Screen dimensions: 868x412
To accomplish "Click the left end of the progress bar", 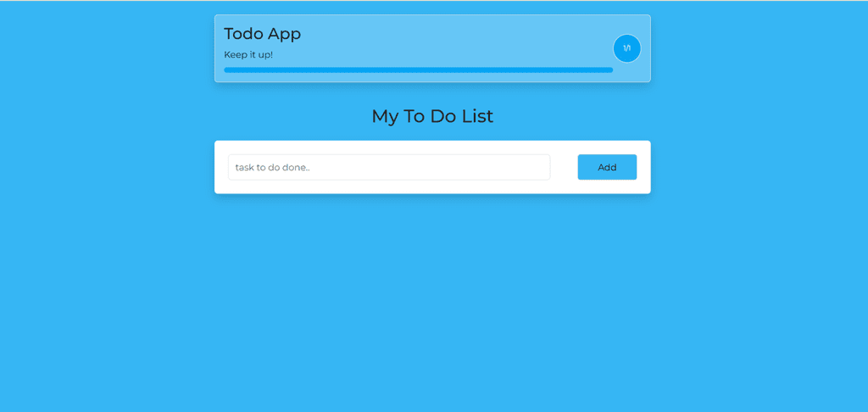I will tap(227, 70).
